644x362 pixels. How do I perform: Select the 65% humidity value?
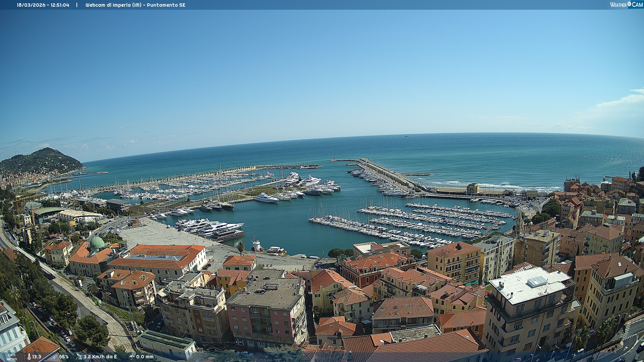pyautogui.click(x=64, y=357)
